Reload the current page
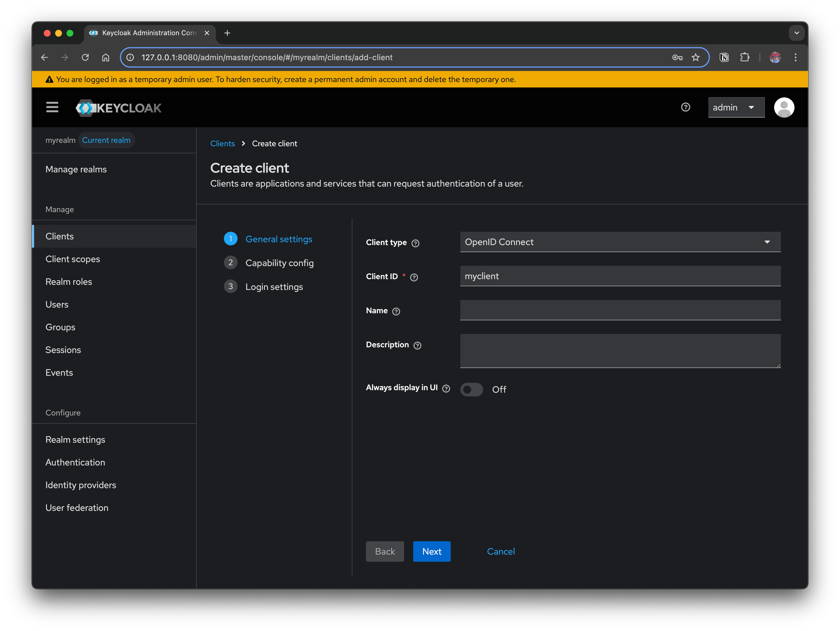The height and width of the screenshot is (631, 840). [x=86, y=57]
